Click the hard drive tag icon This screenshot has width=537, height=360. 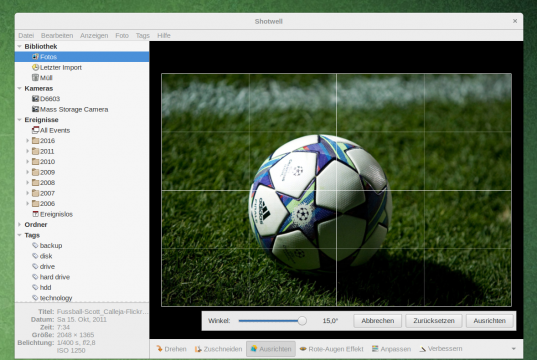tap(35, 277)
